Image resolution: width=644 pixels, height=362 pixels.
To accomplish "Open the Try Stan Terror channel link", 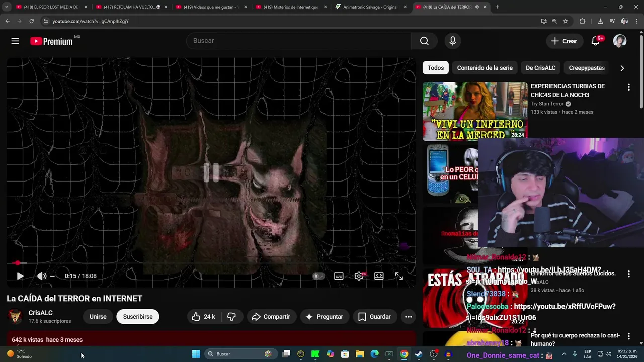I will pyautogui.click(x=547, y=104).
